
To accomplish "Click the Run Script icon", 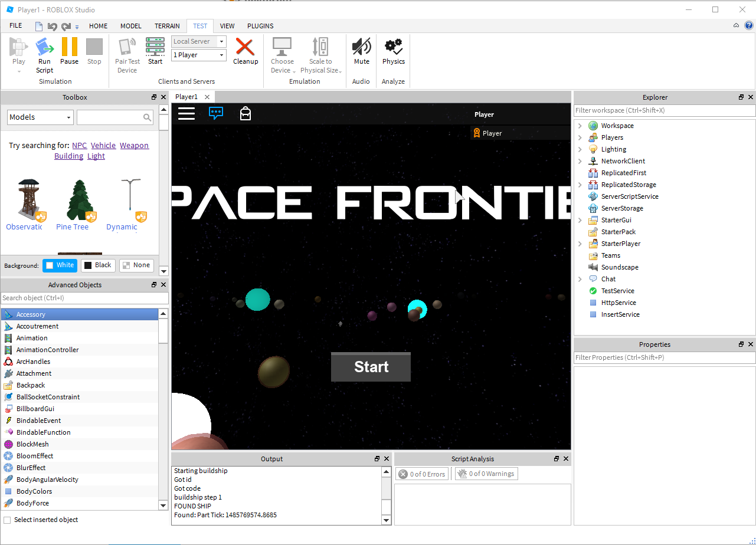I will click(44, 47).
